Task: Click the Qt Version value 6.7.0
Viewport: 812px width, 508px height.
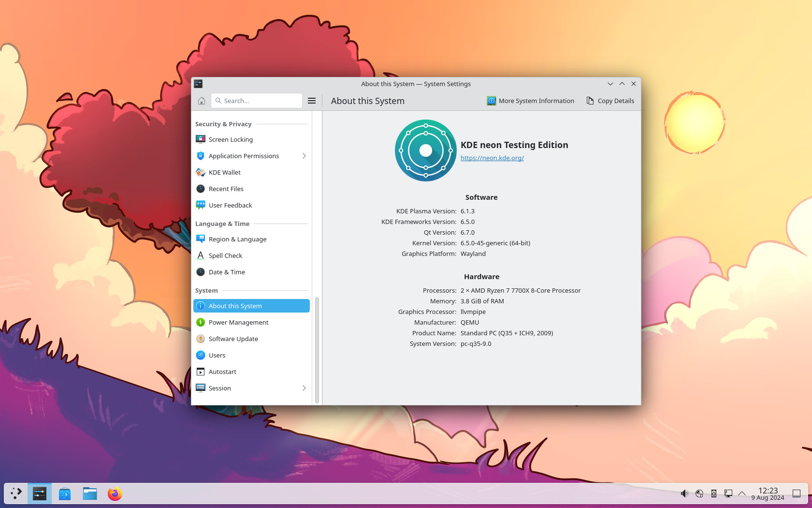Action: (467, 232)
